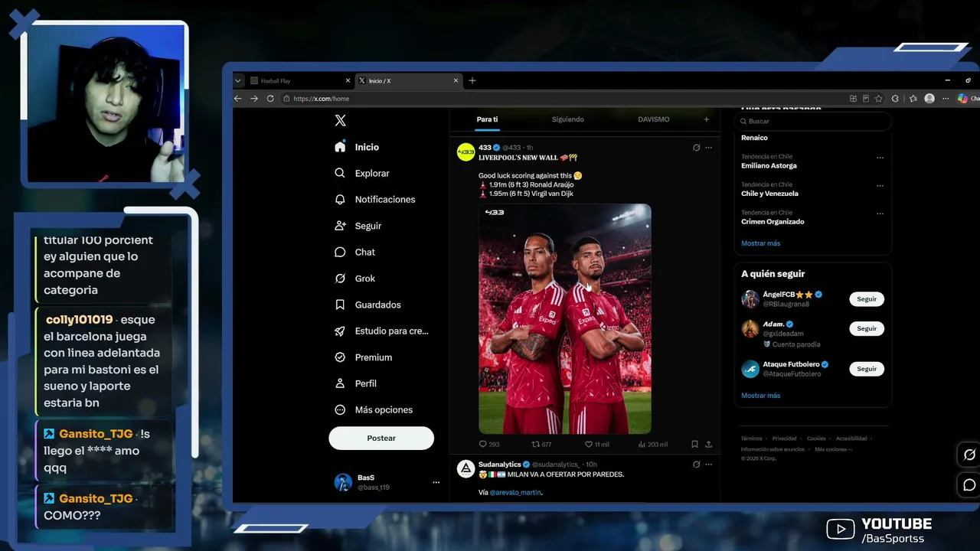Open the Inicio home page

pos(357,147)
